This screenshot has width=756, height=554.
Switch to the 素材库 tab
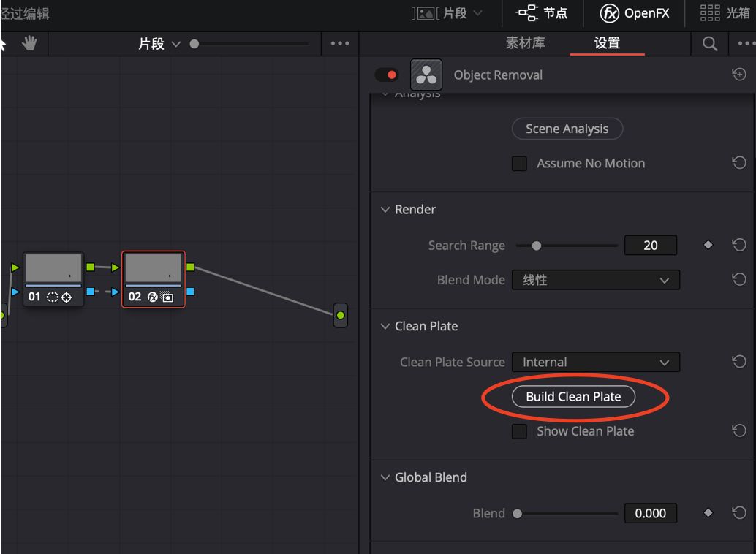tap(525, 43)
